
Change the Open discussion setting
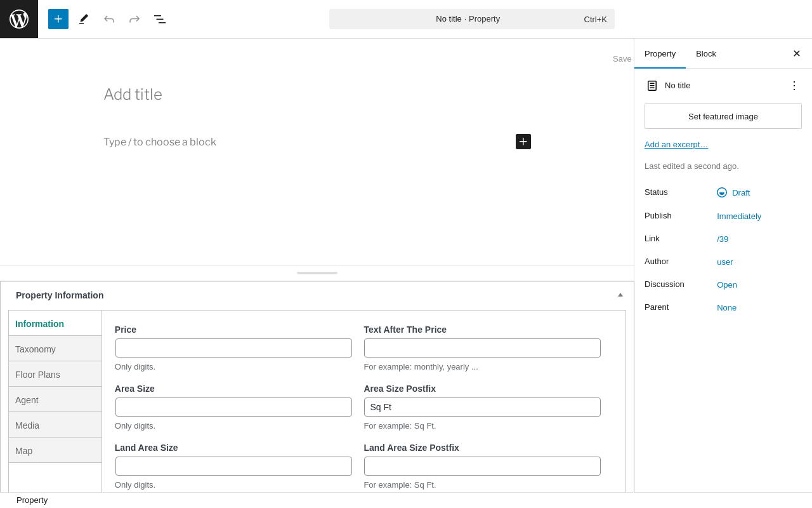tap(727, 284)
